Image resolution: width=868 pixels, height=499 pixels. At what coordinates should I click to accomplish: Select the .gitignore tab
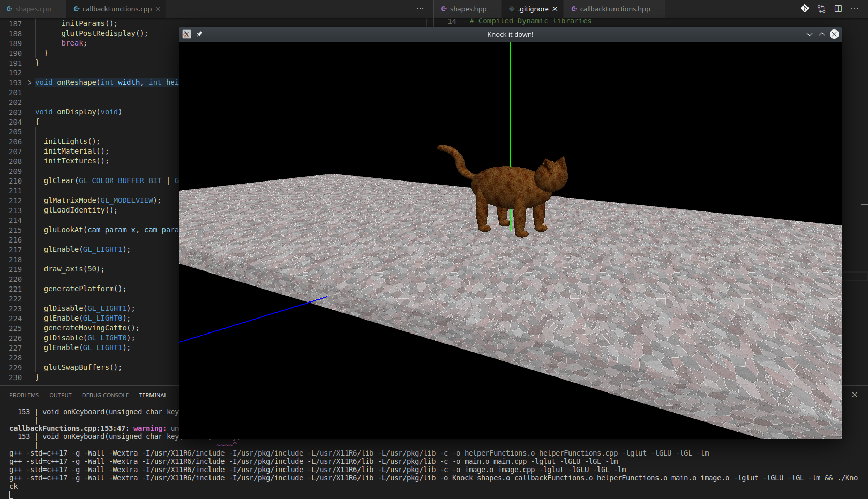[x=533, y=9]
